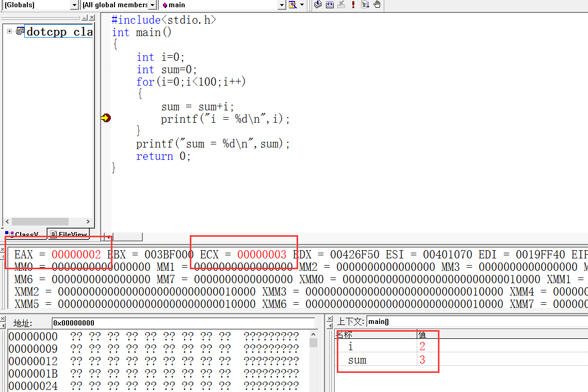588x392 pixels.
Task: Click the WizardBar actions wand icon
Action: pyautogui.click(x=292, y=5)
